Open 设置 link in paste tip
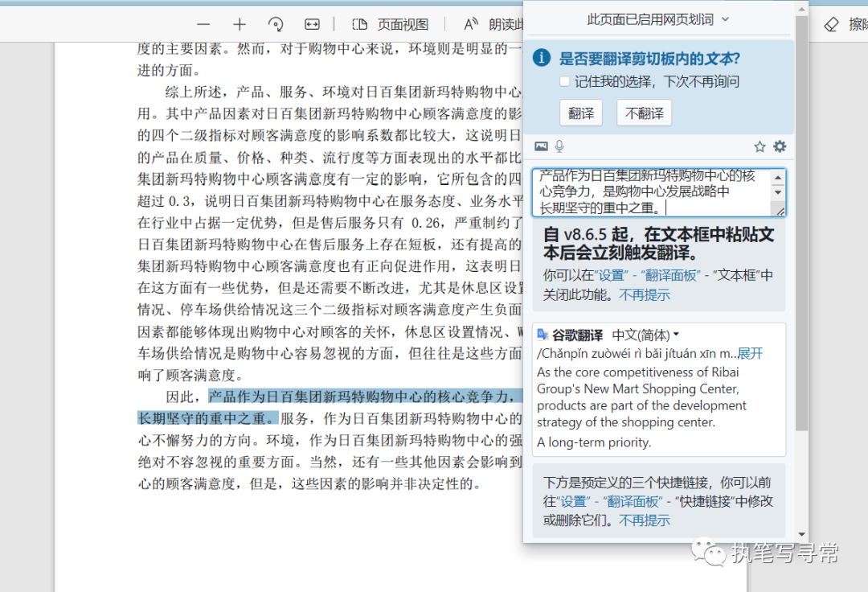The image size is (868, 592). (x=611, y=275)
